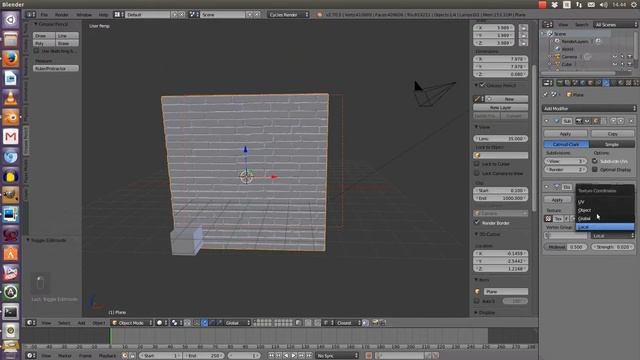Open the Add Modifier dropdown
Viewport: 640px width, 360px height.
[x=589, y=108]
